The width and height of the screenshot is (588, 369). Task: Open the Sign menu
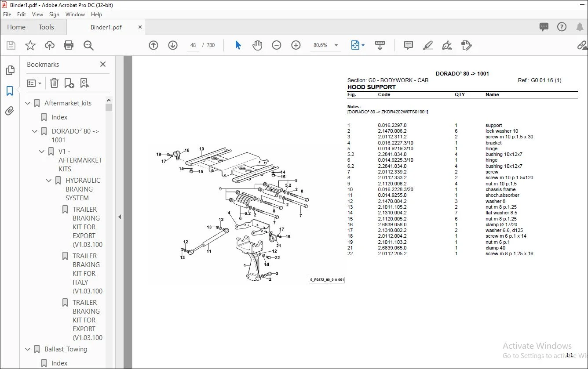55,14
